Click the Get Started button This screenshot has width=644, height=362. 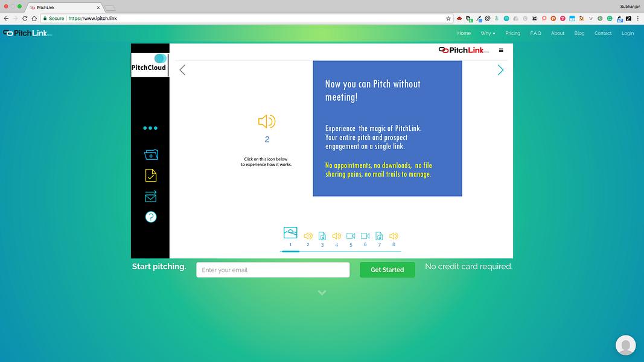[387, 270]
